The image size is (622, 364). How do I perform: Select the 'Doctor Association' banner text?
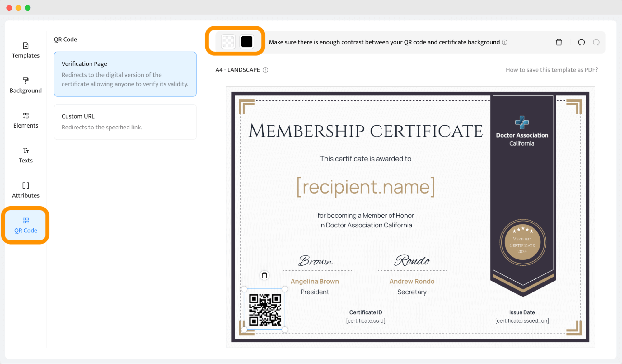point(522,135)
